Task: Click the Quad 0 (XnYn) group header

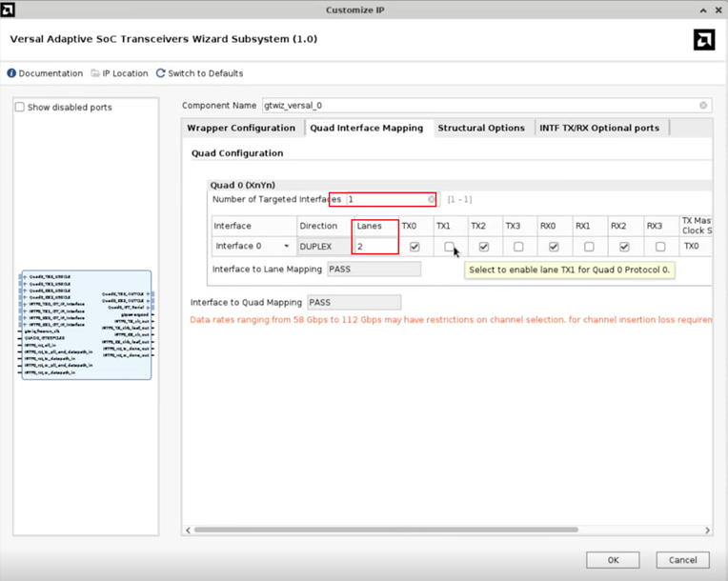Action: pos(242,185)
